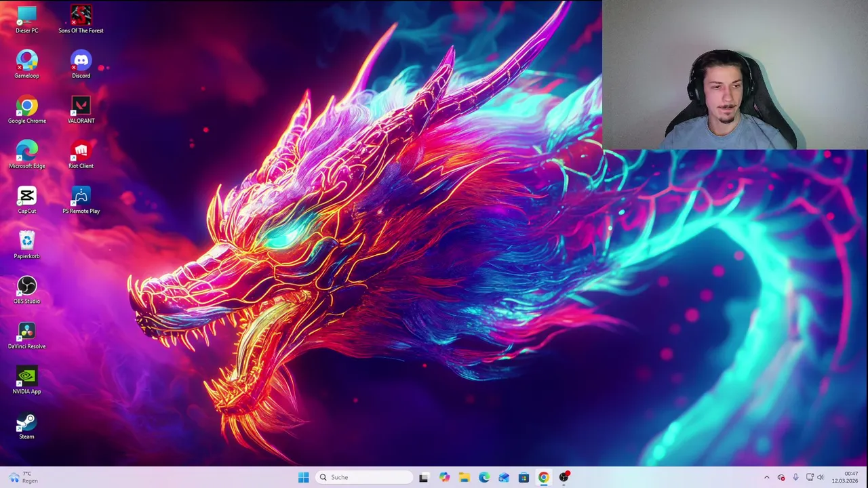
Task: Select the DaVinci Resolve desktop icon
Action: tap(27, 335)
